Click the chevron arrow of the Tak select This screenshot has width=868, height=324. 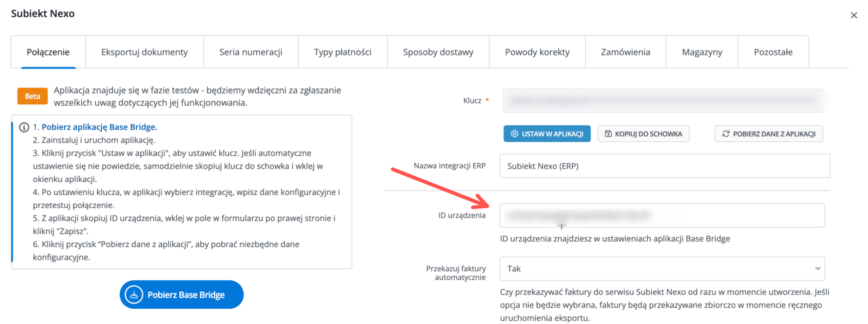tap(817, 268)
